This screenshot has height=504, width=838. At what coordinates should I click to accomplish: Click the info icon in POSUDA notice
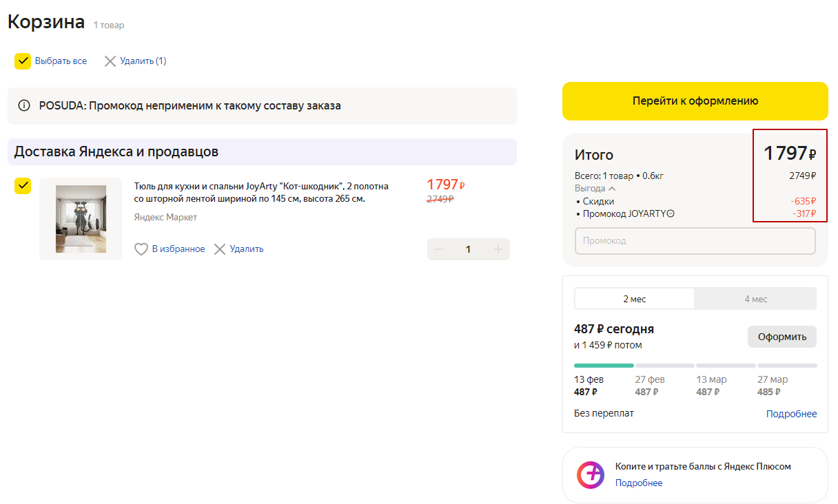coord(24,106)
